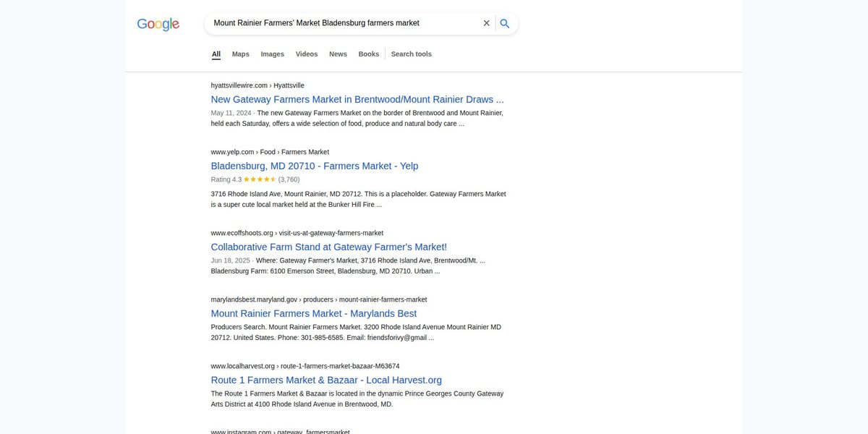
Task: Click the Google logo
Action: tap(158, 24)
